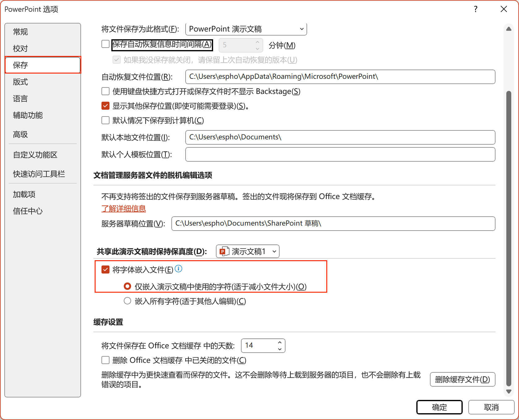Uncheck 将字体嵌入文件 checkbox
The image size is (519, 420).
(x=105, y=269)
